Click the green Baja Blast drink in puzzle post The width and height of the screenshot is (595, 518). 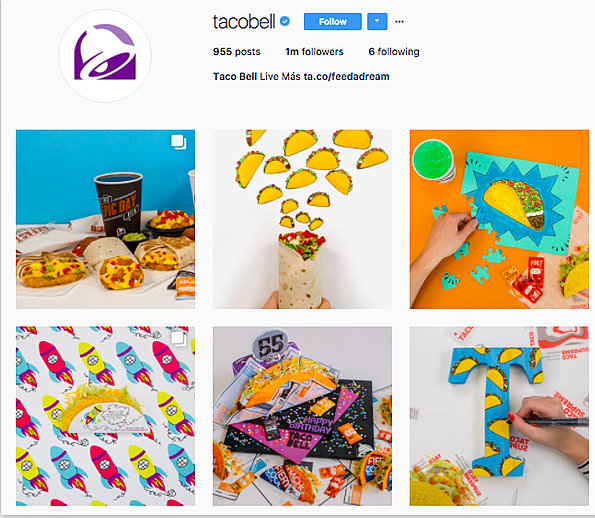tap(434, 160)
